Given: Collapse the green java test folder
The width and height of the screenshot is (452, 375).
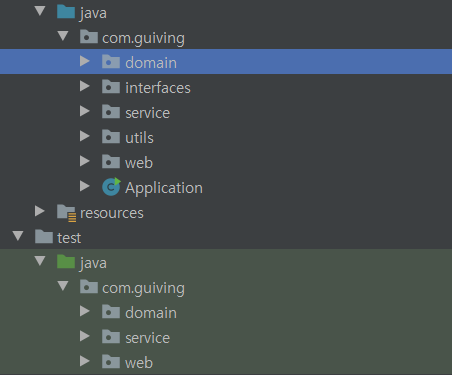Looking at the screenshot, I should pyautogui.click(x=40, y=261).
